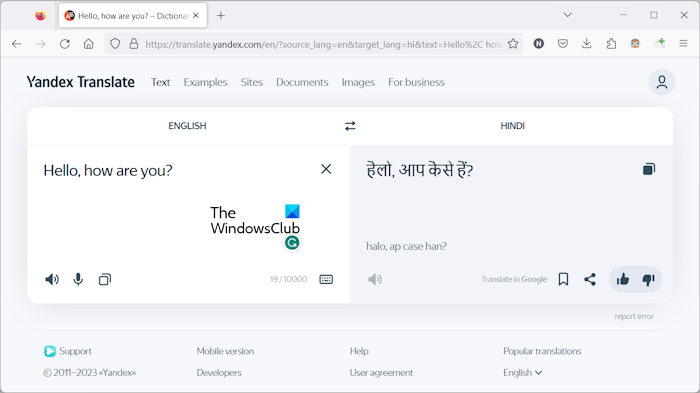Listen to the English source text

click(x=52, y=280)
